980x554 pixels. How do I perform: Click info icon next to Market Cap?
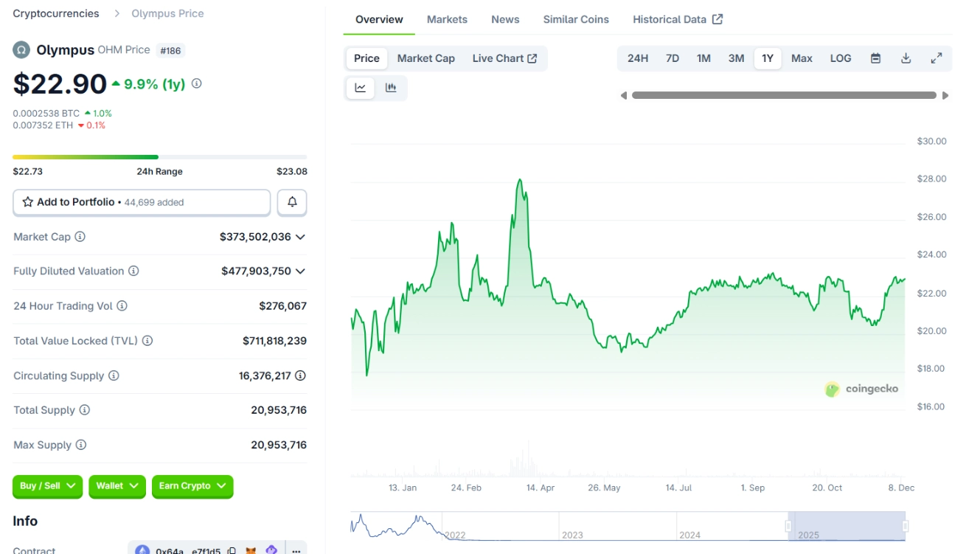[x=80, y=237]
